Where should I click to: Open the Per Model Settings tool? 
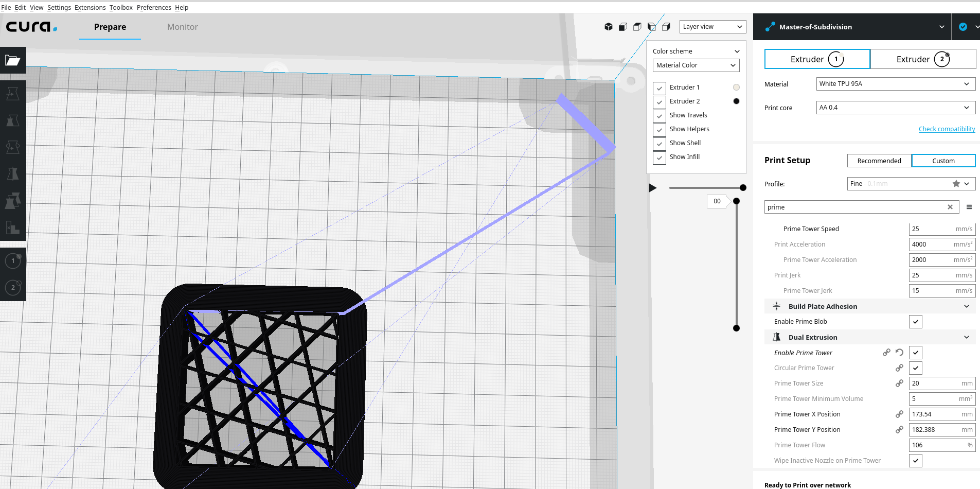tap(13, 201)
